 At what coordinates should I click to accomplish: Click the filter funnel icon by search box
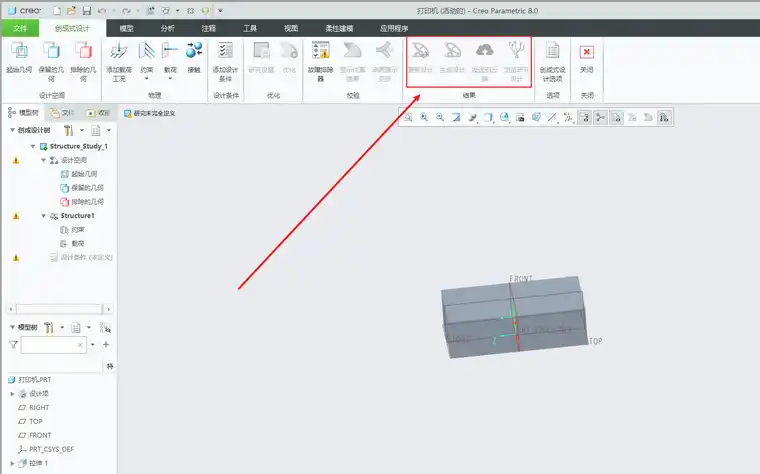[x=13, y=345]
